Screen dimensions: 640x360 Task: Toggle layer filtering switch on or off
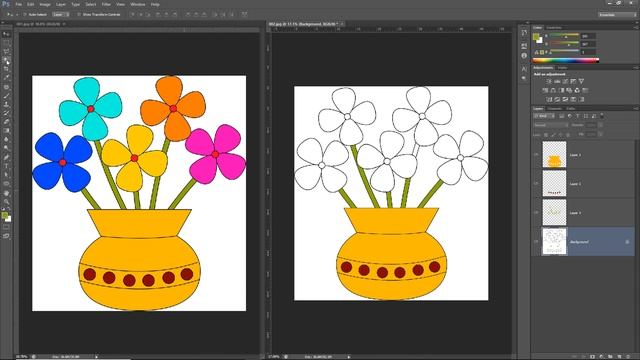602,116
